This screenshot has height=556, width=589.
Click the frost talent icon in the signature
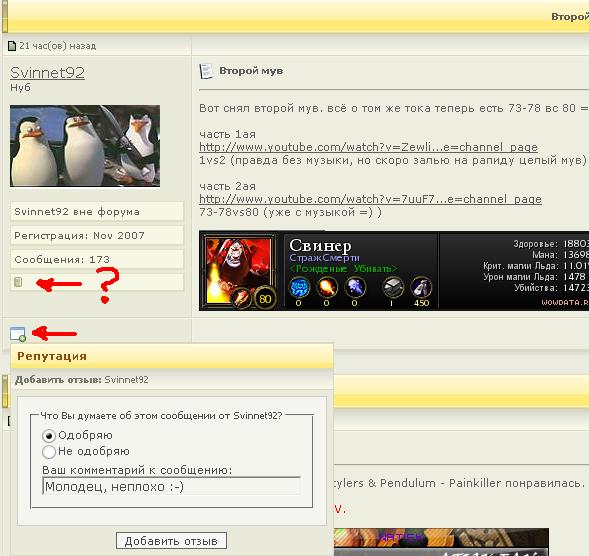(355, 287)
